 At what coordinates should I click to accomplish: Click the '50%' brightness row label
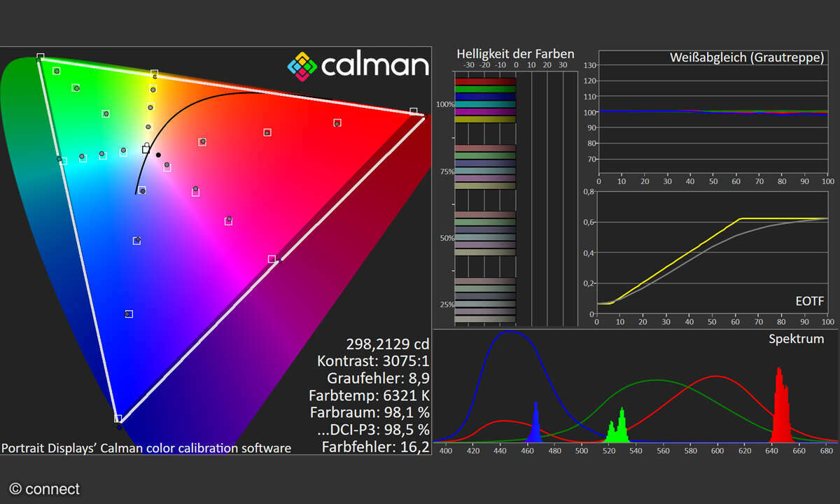pyautogui.click(x=446, y=238)
